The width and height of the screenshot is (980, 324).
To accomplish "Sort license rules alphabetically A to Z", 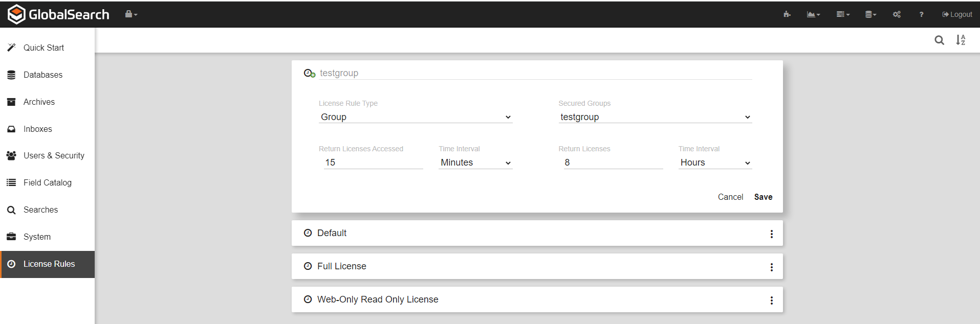I will pos(961,40).
